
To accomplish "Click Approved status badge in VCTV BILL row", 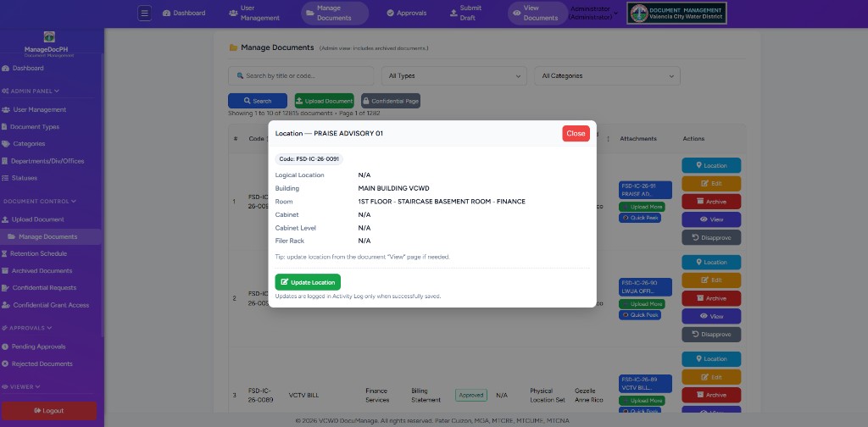I will 471,396.
